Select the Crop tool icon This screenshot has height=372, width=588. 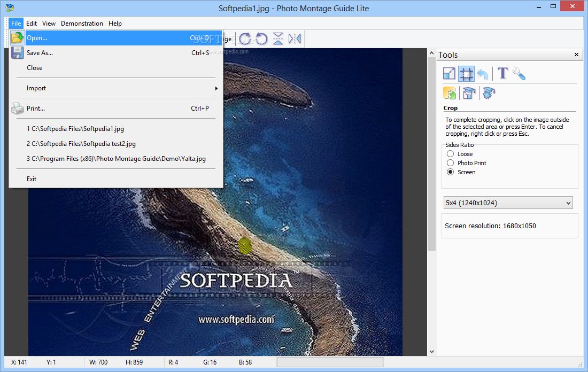pos(466,74)
